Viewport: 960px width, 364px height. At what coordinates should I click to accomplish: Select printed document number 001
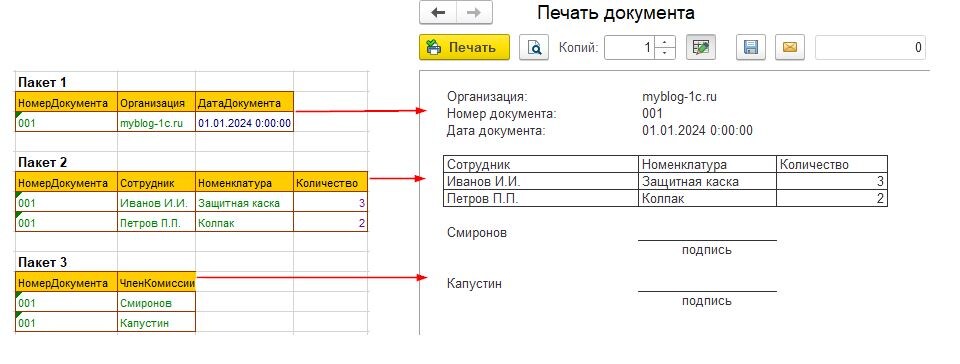(x=652, y=114)
